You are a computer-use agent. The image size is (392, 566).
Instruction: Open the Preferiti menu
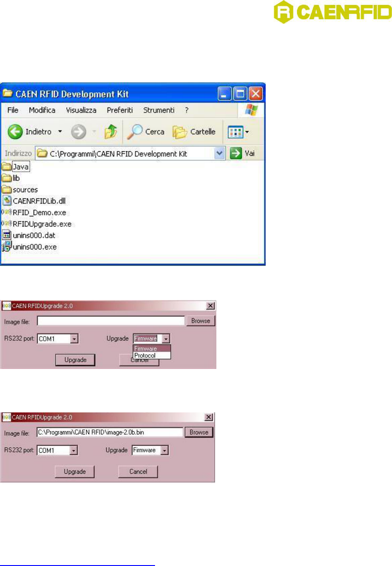[x=120, y=110]
